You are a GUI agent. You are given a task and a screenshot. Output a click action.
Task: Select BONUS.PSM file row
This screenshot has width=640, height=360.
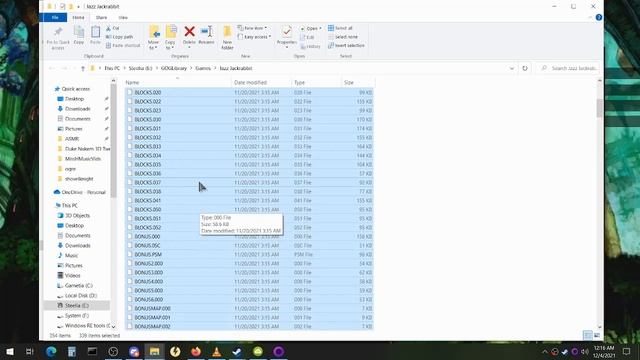(x=249, y=255)
